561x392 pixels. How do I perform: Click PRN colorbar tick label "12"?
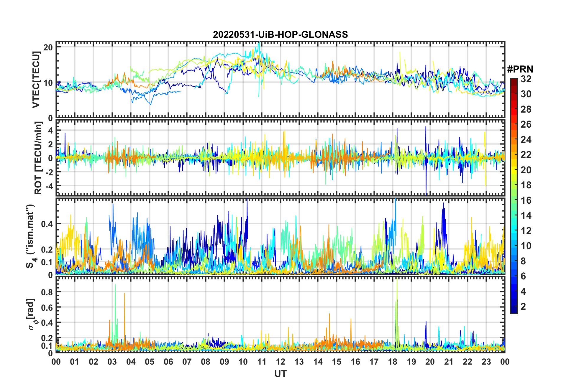[x=526, y=231]
